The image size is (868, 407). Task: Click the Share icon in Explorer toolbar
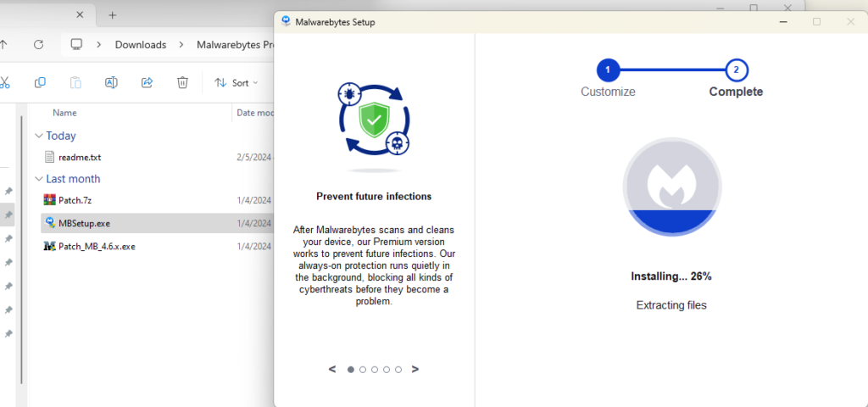pyautogui.click(x=147, y=82)
